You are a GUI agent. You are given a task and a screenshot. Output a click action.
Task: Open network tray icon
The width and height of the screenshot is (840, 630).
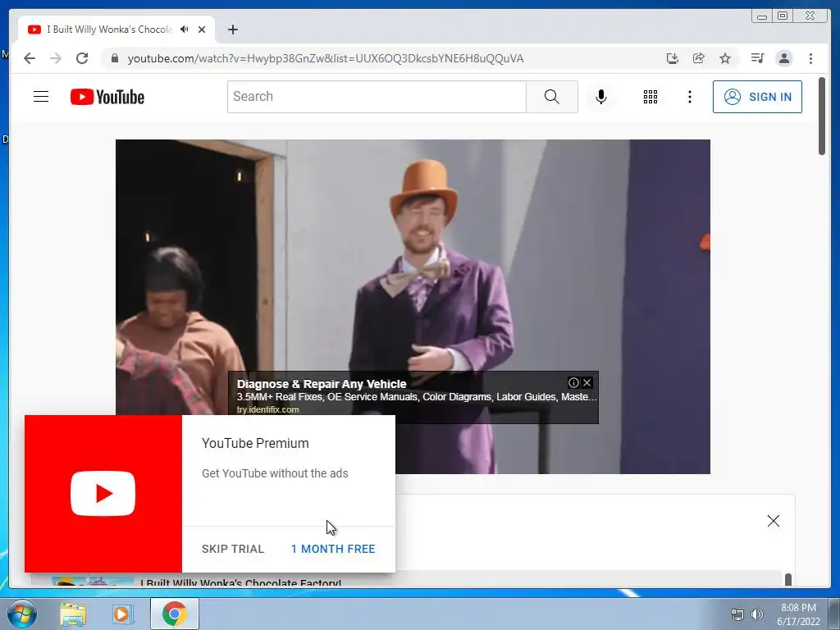737,614
